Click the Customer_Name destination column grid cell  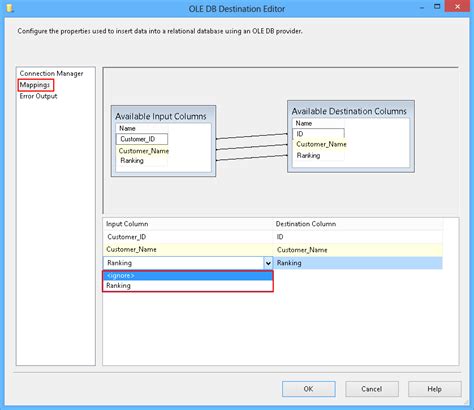[358, 250]
